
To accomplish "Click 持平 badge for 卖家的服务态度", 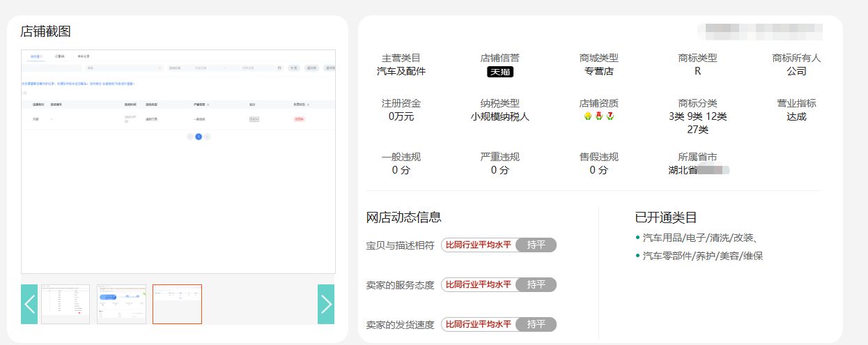I will tap(536, 284).
